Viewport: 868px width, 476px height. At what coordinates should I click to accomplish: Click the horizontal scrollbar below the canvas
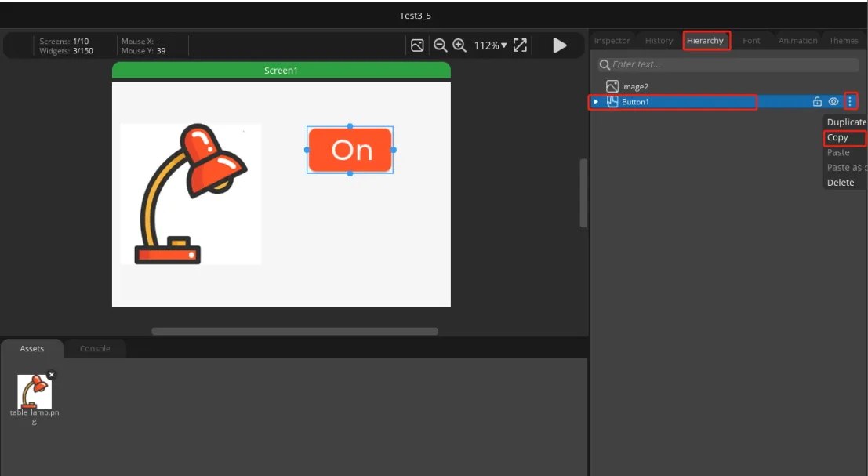294,332
